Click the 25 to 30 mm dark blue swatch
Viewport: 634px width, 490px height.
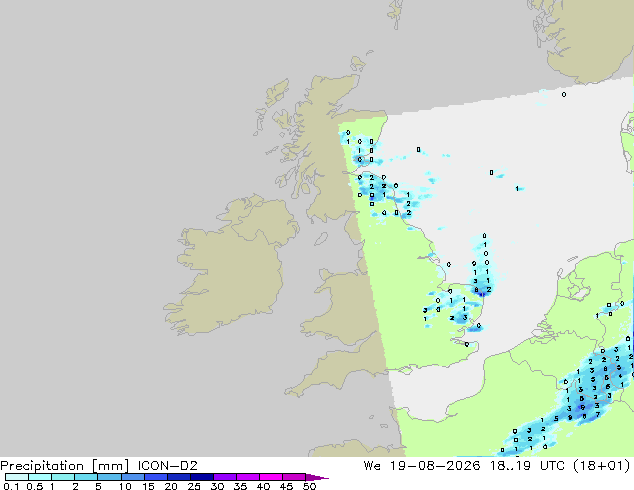pyautogui.click(x=202, y=477)
